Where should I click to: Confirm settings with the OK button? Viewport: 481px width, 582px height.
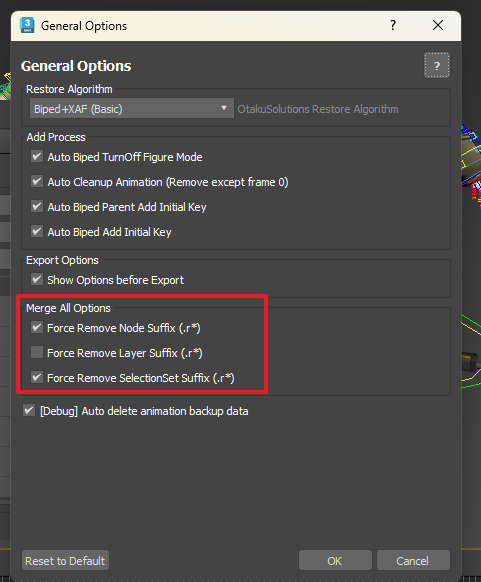[335, 560]
